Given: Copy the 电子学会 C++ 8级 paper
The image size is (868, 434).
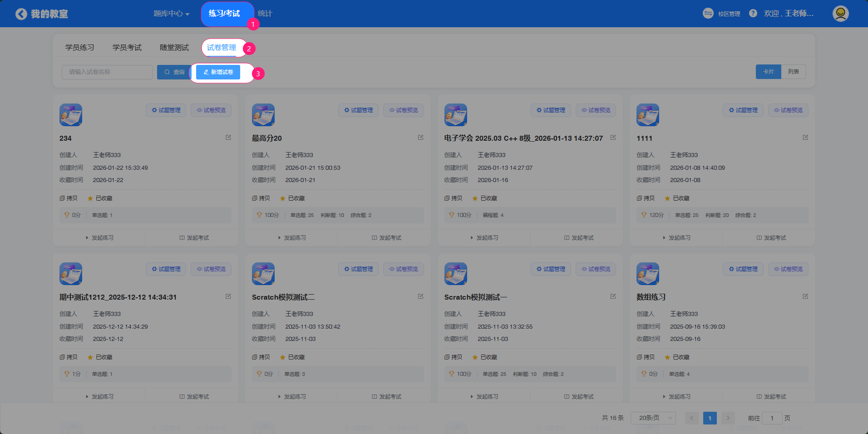Looking at the screenshot, I should tap(454, 198).
